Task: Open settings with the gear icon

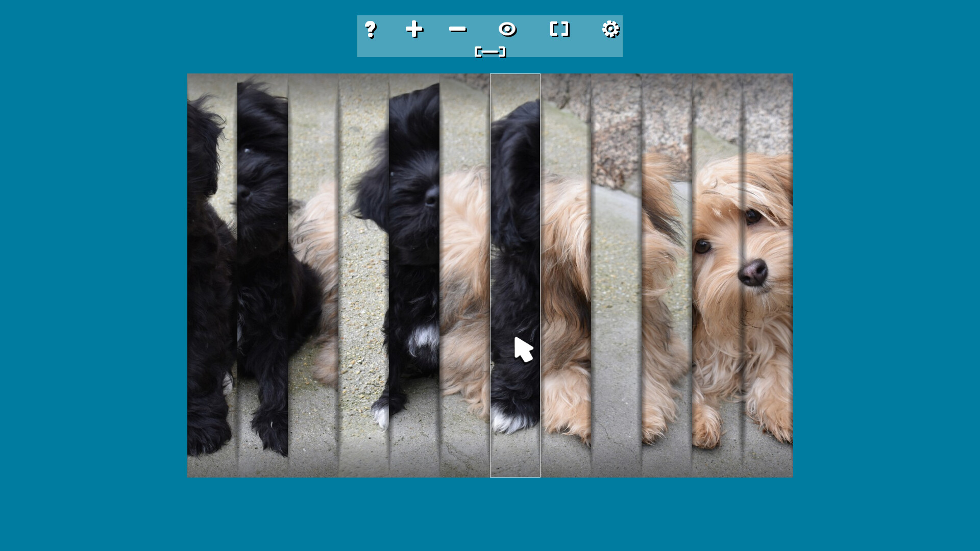Action: pyautogui.click(x=610, y=30)
